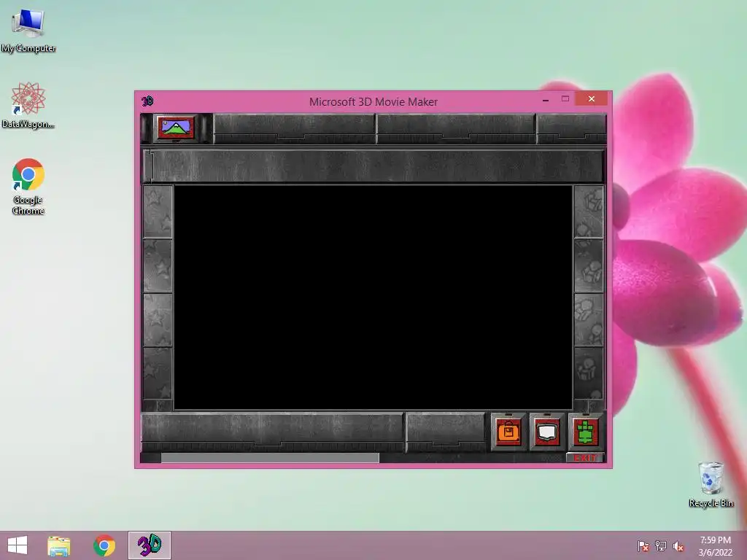Select the Google Chrome desktop shortcut
The width and height of the screenshot is (747, 560).
click(x=28, y=186)
